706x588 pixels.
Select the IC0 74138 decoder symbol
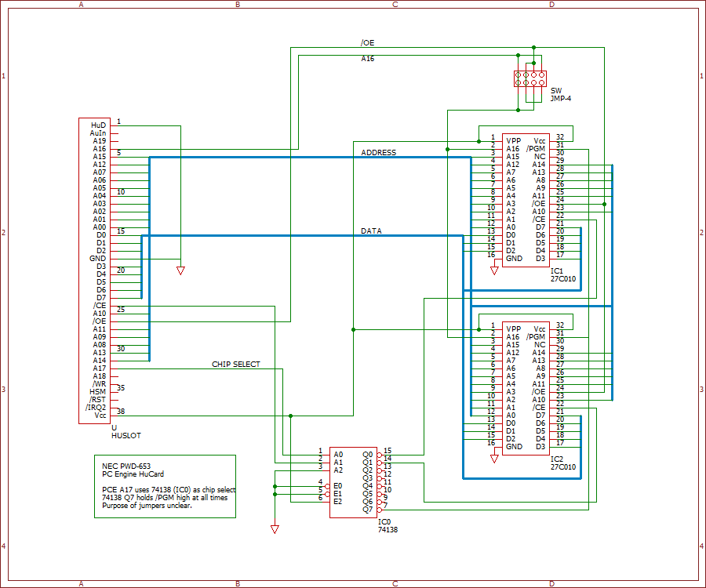coord(353,482)
